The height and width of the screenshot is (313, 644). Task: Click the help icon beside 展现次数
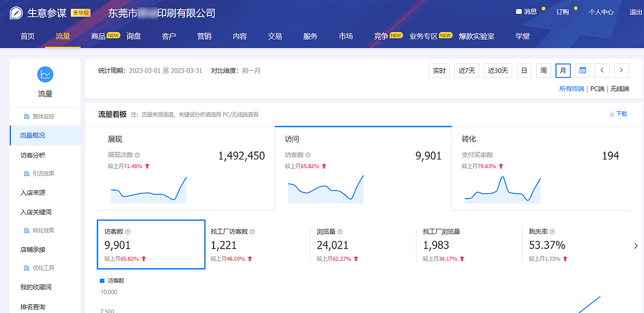[137, 155]
